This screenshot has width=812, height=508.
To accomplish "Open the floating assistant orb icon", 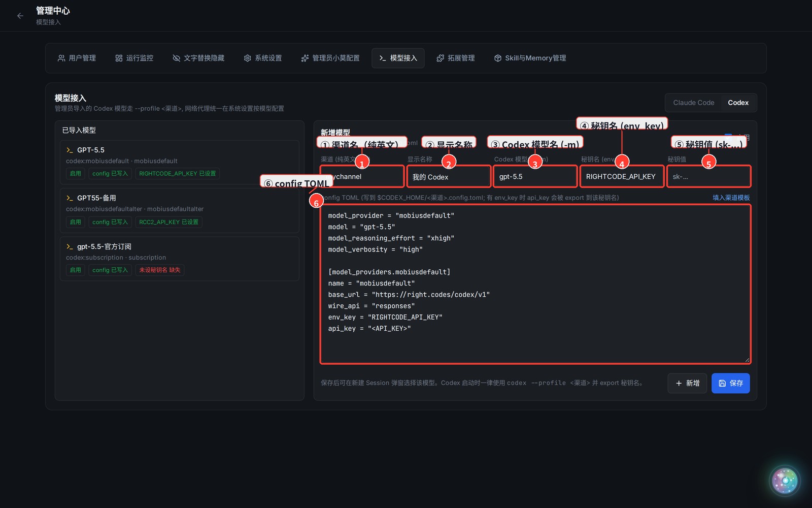I will [785, 481].
